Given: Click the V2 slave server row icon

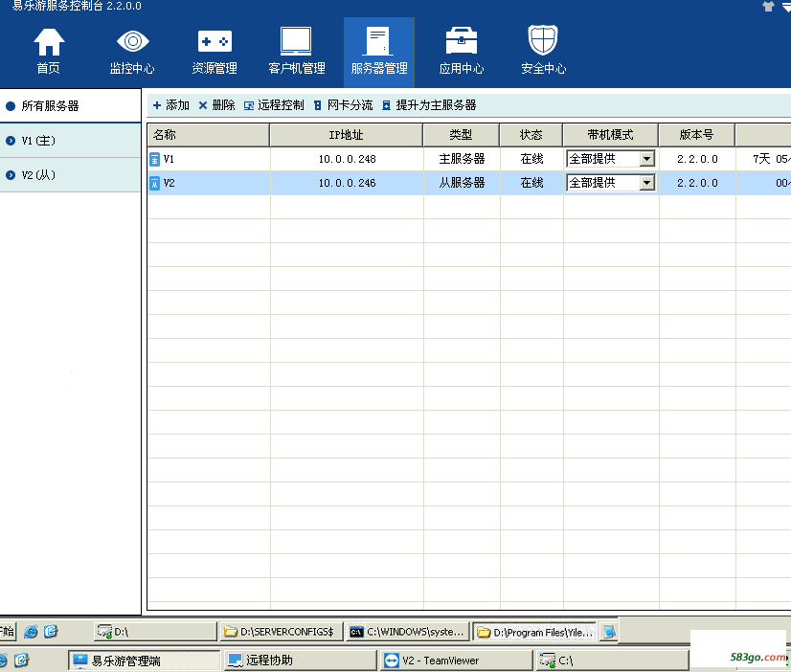Looking at the screenshot, I should pyautogui.click(x=155, y=183).
